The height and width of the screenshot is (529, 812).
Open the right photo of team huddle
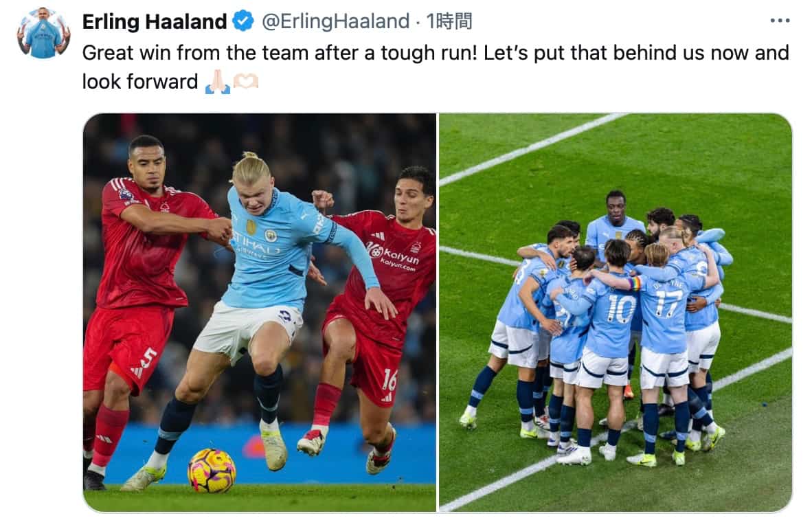pos(616,313)
